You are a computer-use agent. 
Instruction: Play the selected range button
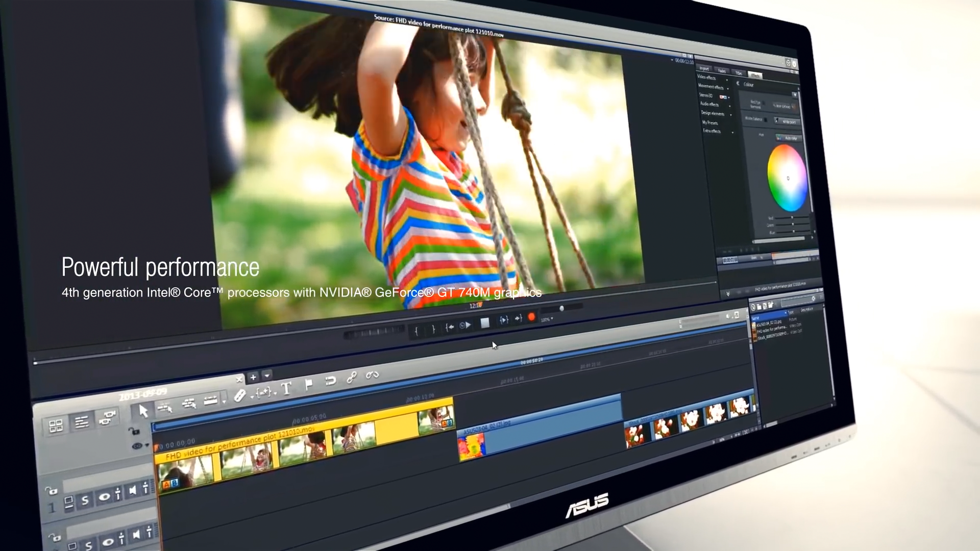504,320
